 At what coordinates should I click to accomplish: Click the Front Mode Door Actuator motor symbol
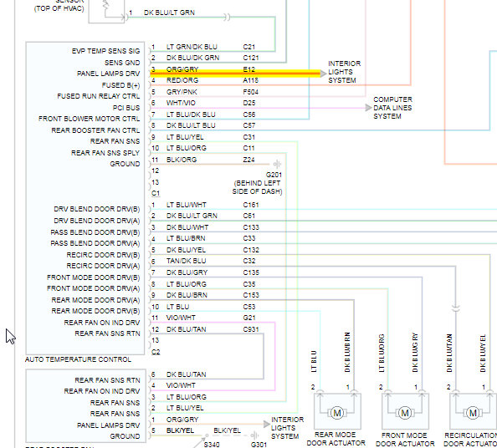[405, 413]
